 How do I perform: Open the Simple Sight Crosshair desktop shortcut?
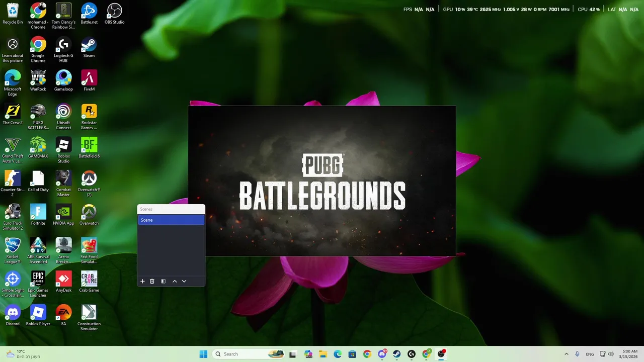point(13,284)
